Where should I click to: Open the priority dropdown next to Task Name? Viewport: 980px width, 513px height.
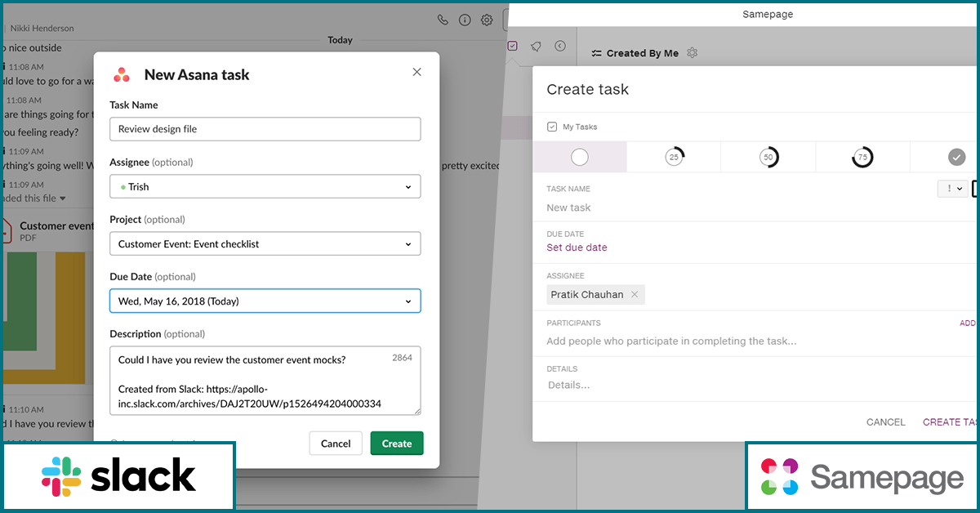click(x=952, y=189)
